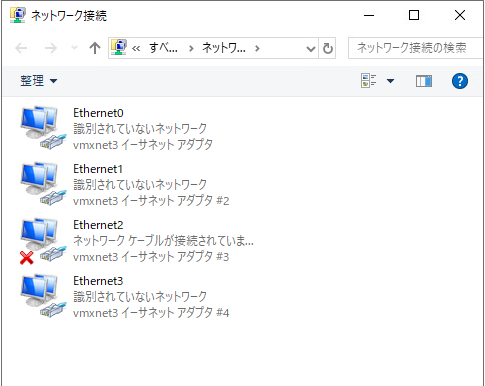Select the disconnected Ethernet2 adapter icon
Viewport: 485px width, 386px height.
click(x=43, y=241)
